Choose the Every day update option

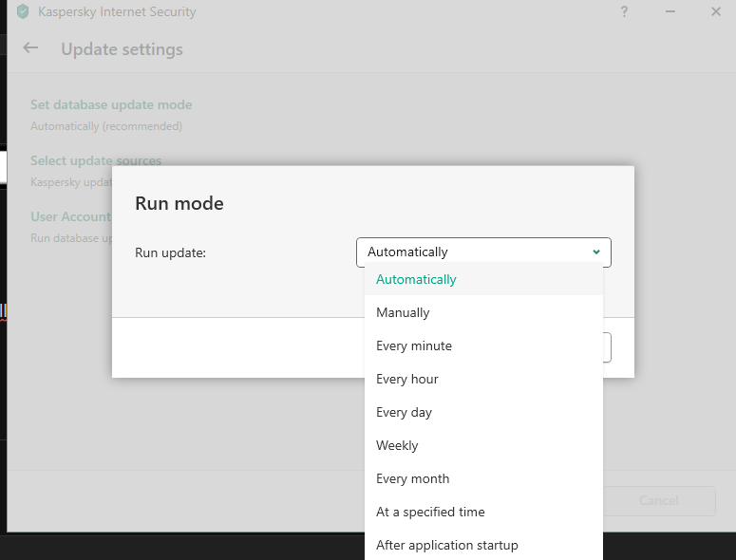[404, 413]
